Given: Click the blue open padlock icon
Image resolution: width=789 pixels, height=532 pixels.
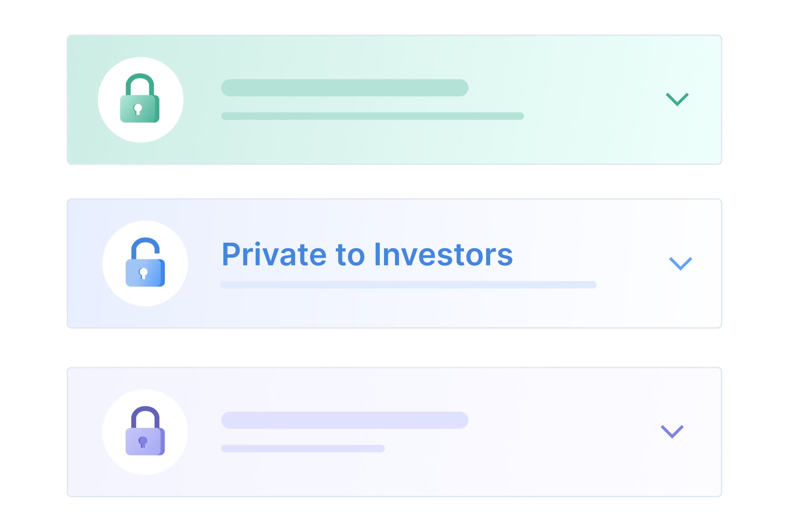Looking at the screenshot, I should coord(145,262).
